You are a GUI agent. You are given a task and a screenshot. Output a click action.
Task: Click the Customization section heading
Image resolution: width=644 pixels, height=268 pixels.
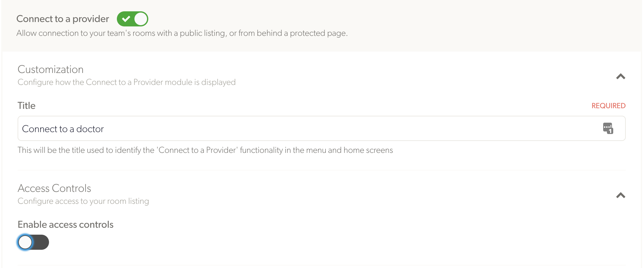pyautogui.click(x=51, y=69)
